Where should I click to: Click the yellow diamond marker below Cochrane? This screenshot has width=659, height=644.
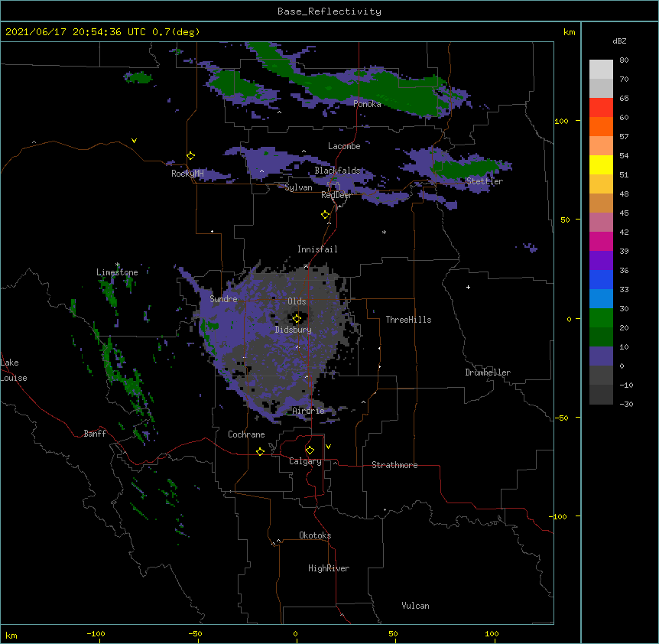coord(260,451)
